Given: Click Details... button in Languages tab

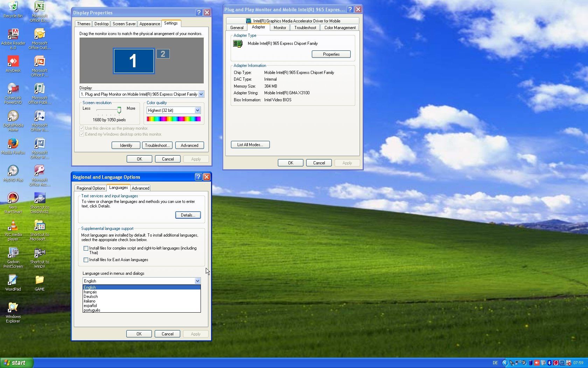Looking at the screenshot, I should point(188,215).
